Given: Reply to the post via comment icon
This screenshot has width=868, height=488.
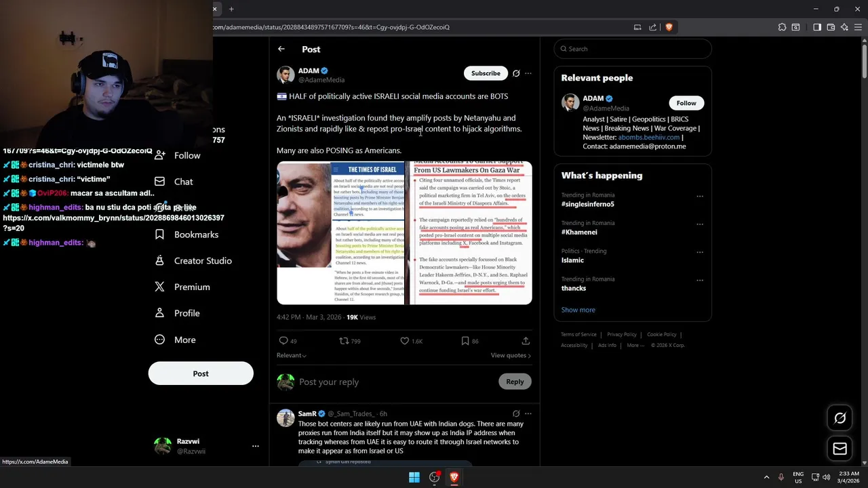Looking at the screenshot, I should pyautogui.click(x=283, y=341).
